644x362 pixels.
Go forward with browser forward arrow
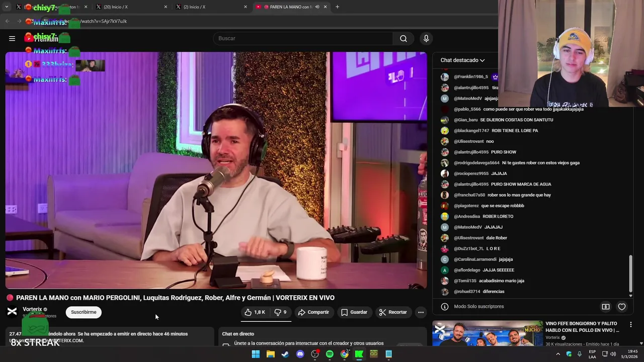[20, 21]
